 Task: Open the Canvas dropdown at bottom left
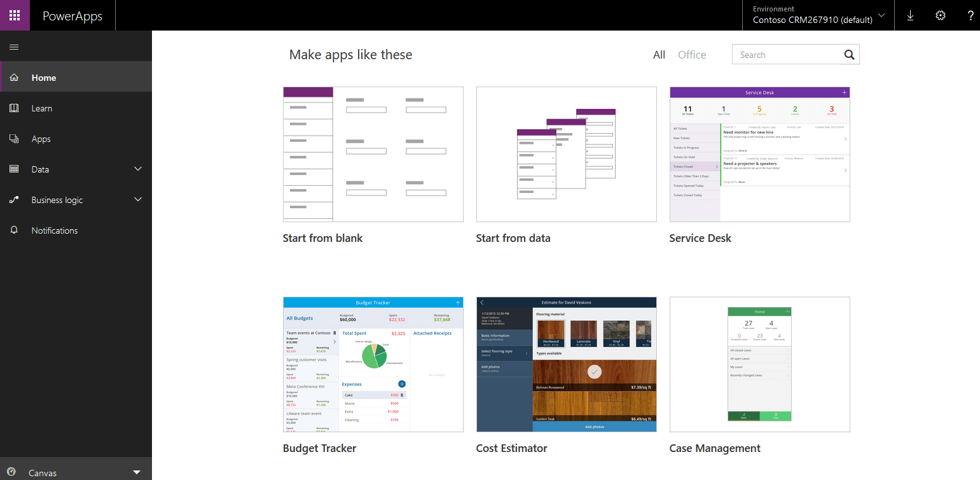click(x=137, y=472)
